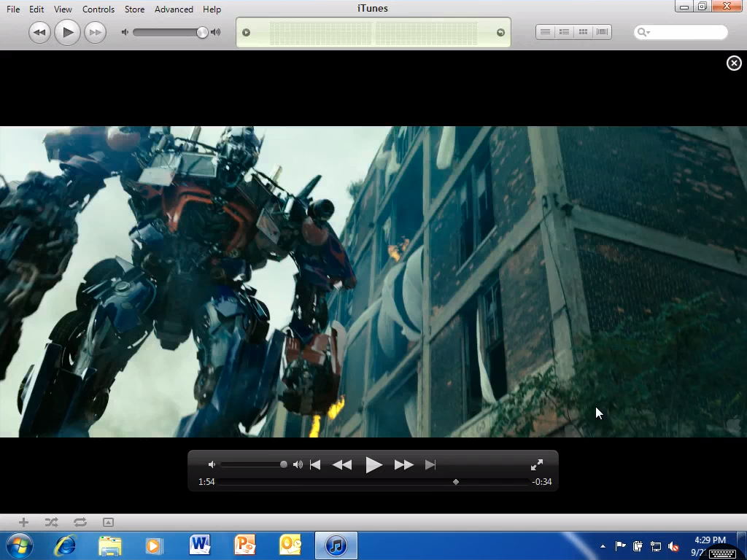Toggle repeat mode in the bottom bar
The height and width of the screenshot is (560, 747).
pyautogui.click(x=80, y=522)
